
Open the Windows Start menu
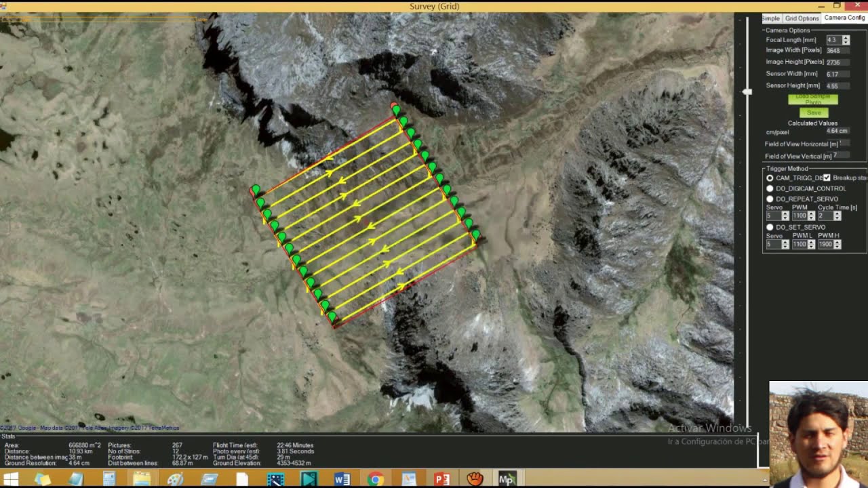pos(11,479)
